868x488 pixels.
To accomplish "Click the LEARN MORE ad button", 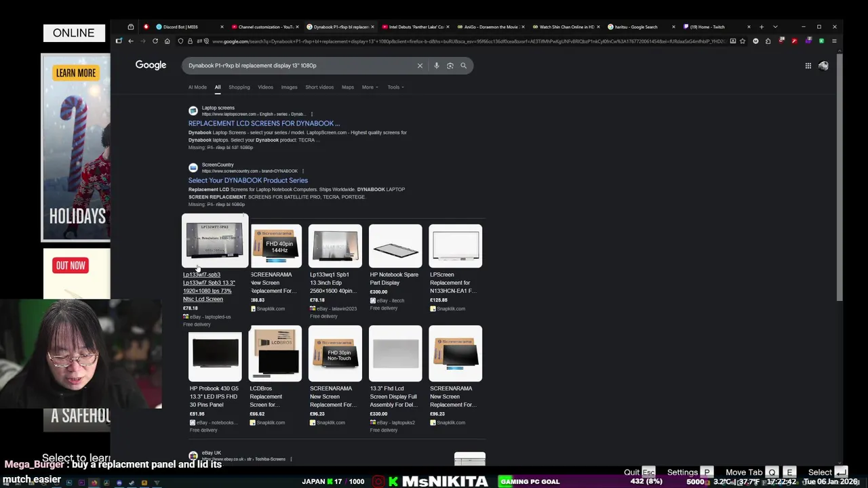I will (x=76, y=73).
